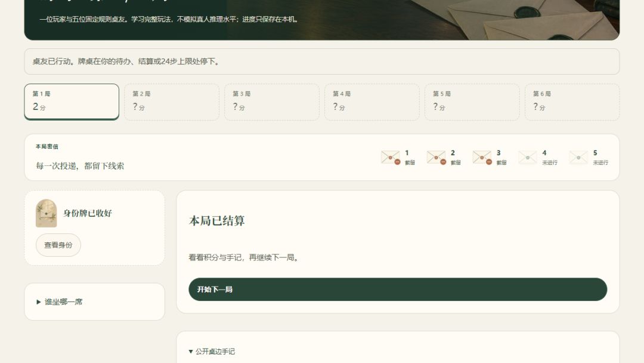This screenshot has height=363, width=644.
Task: Click the 本局密信 label
Action: pos(47,146)
